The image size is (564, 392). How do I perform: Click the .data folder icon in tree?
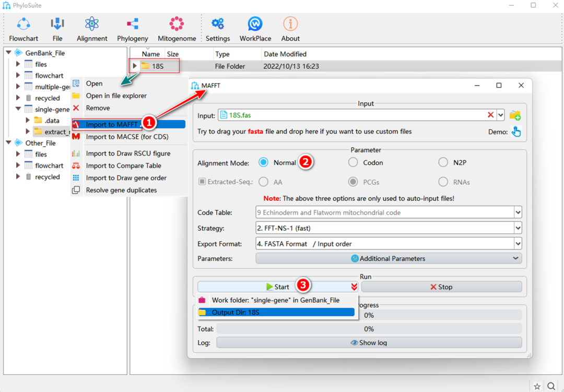(38, 120)
